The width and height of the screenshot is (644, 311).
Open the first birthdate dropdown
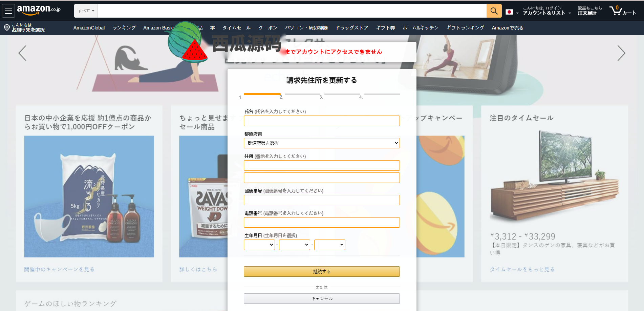[259, 245]
